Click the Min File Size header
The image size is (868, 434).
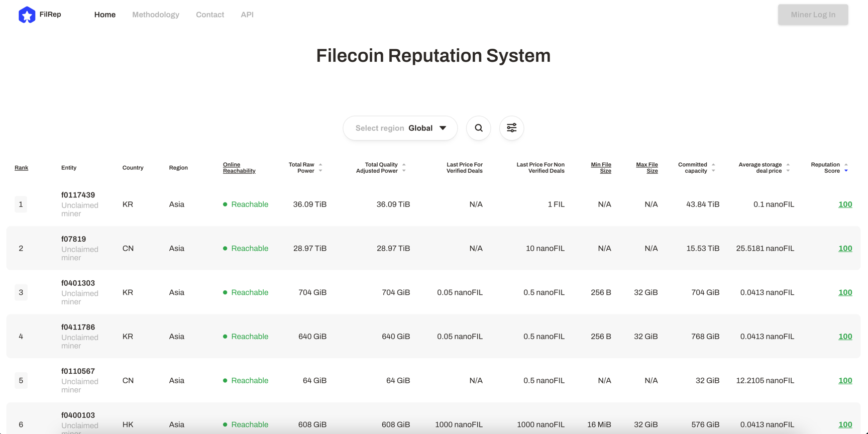pos(601,168)
